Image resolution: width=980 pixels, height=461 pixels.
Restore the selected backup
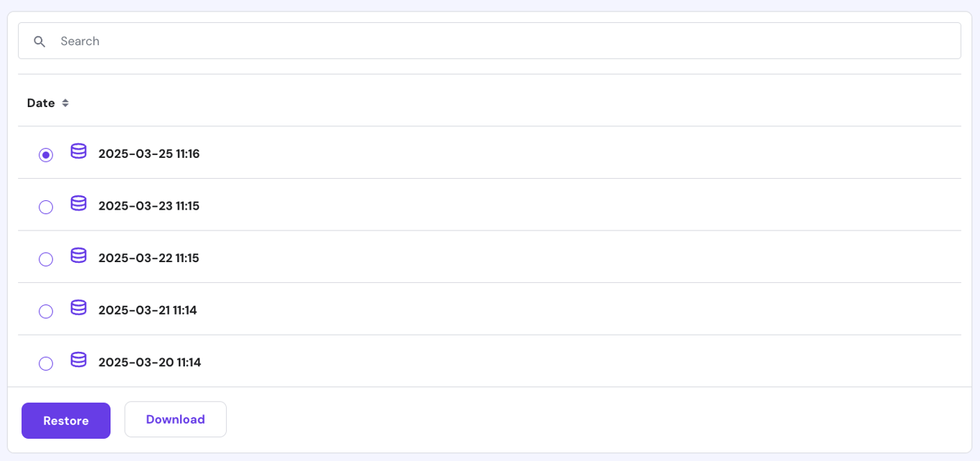65,421
